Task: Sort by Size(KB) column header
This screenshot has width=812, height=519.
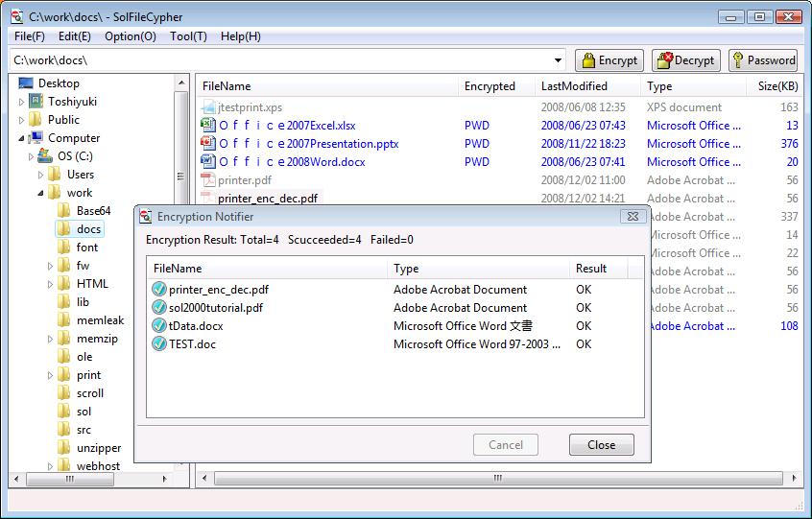Action: pyautogui.click(x=775, y=86)
